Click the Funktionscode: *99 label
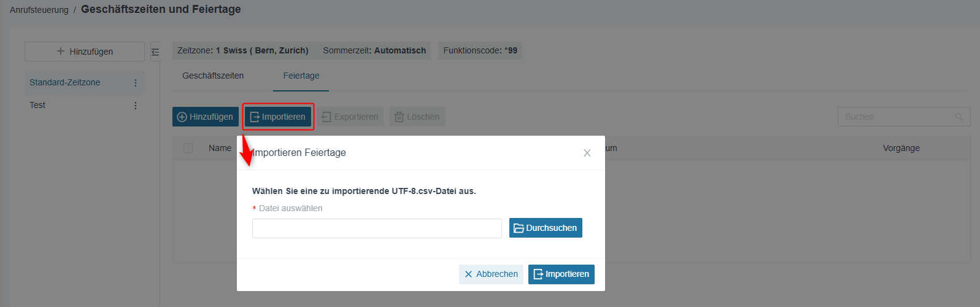This screenshot has height=307, width=980. [480, 50]
